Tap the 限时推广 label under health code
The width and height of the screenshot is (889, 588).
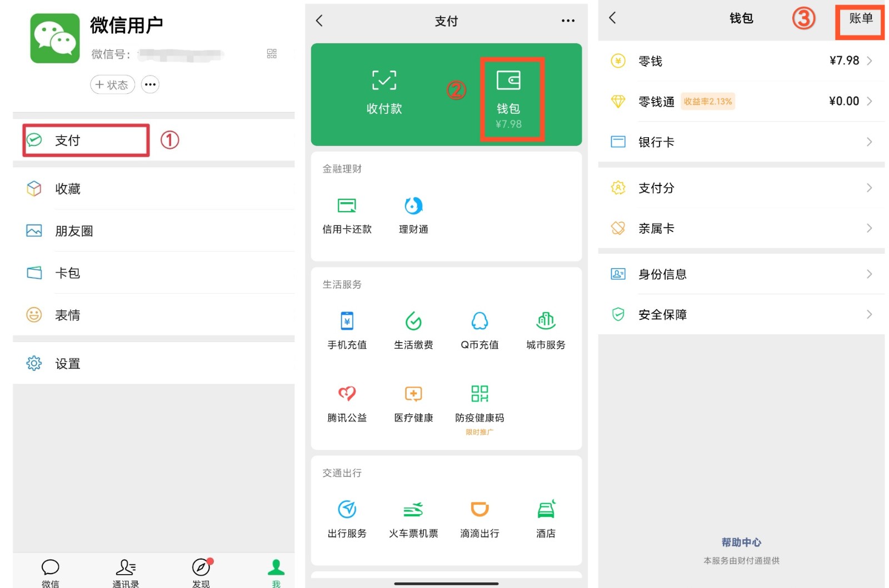(x=480, y=432)
